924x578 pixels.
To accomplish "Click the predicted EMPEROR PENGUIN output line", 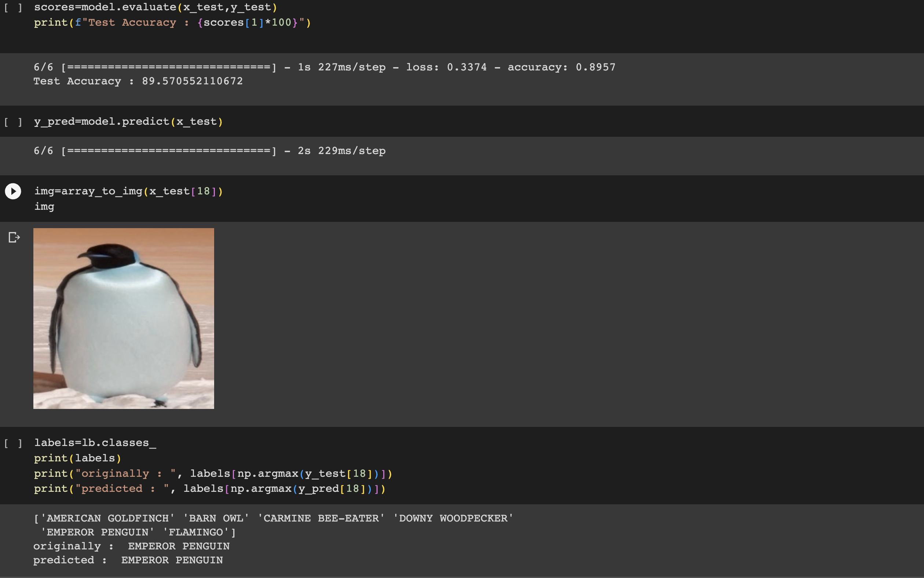I will [128, 560].
